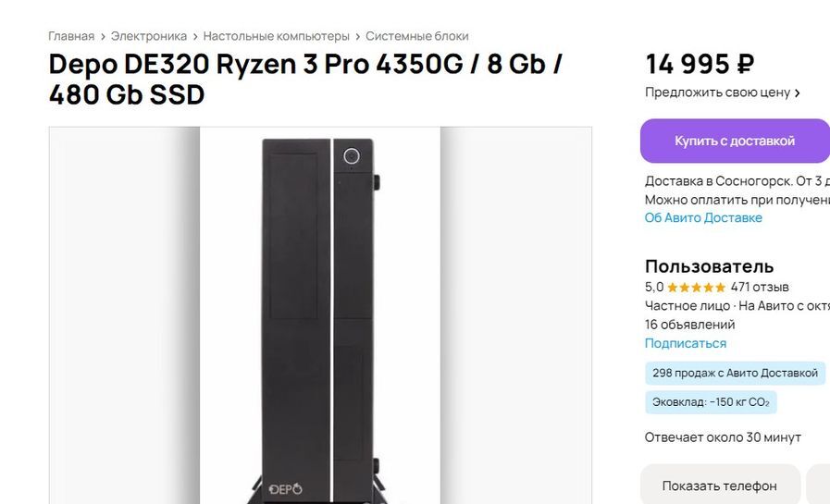
Task: Open the Об Авито Доставке link
Action: coord(703,218)
